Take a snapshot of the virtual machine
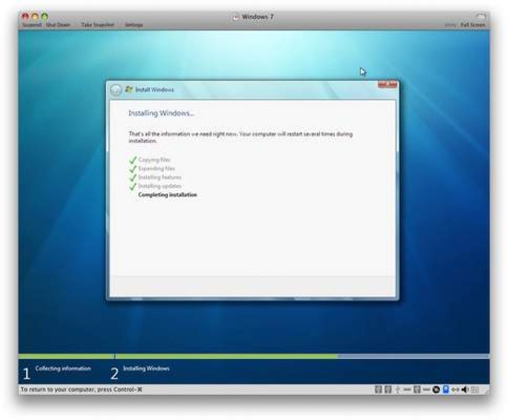Image resolution: width=508 pixels, height=420 pixels. pyautogui.click(x=97, y=25)
